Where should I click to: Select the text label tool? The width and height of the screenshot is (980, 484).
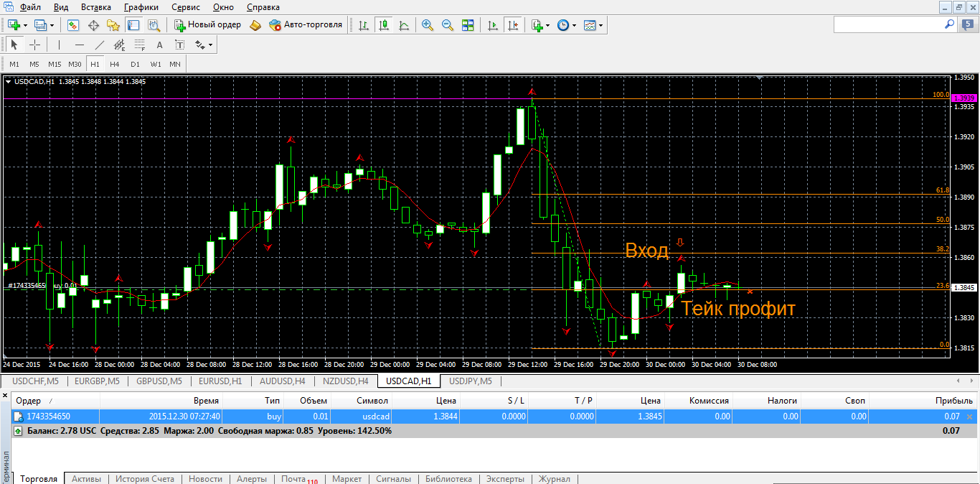pos(179,45)
